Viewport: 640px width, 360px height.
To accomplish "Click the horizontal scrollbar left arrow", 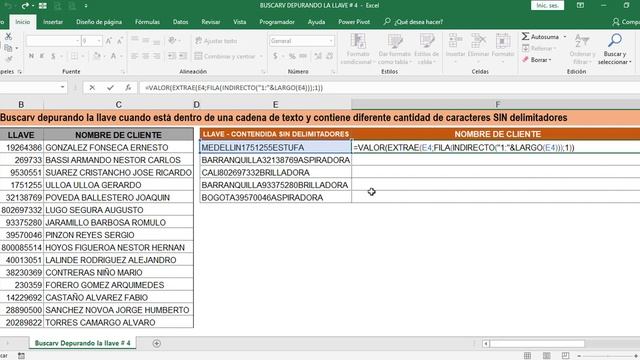I will point(486,344).
